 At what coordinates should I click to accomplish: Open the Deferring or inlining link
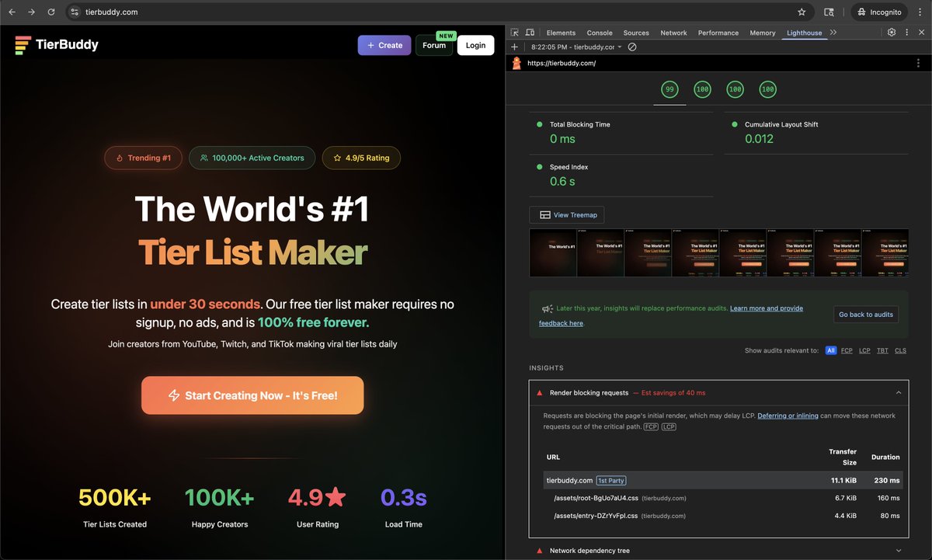[x=788, y=416]
